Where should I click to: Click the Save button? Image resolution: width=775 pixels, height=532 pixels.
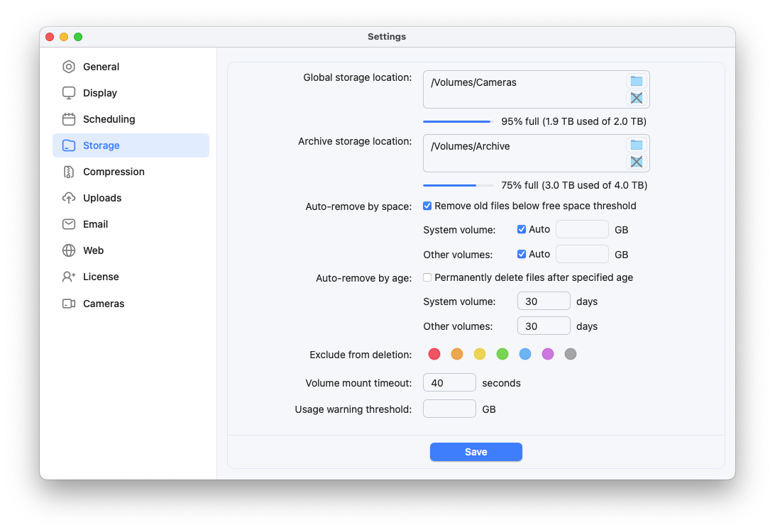(476, 452)
